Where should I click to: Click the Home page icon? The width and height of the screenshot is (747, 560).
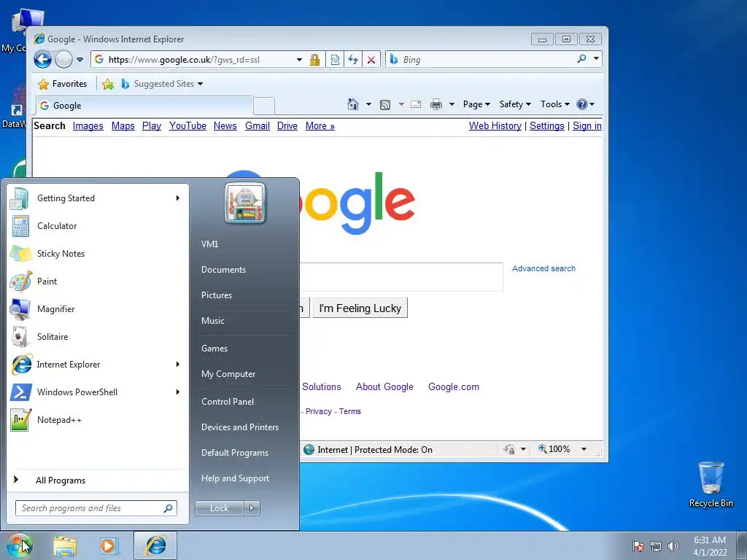(353, 104)
